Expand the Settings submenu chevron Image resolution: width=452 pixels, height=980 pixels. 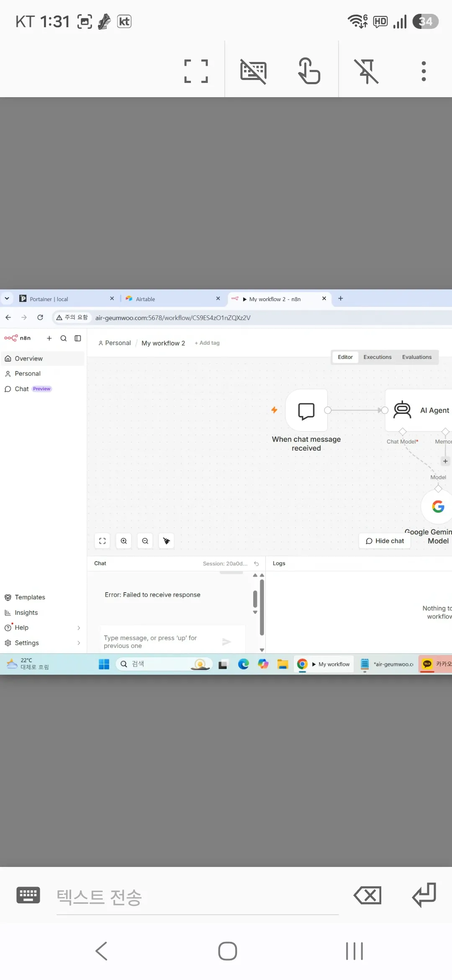click(79, 643)
